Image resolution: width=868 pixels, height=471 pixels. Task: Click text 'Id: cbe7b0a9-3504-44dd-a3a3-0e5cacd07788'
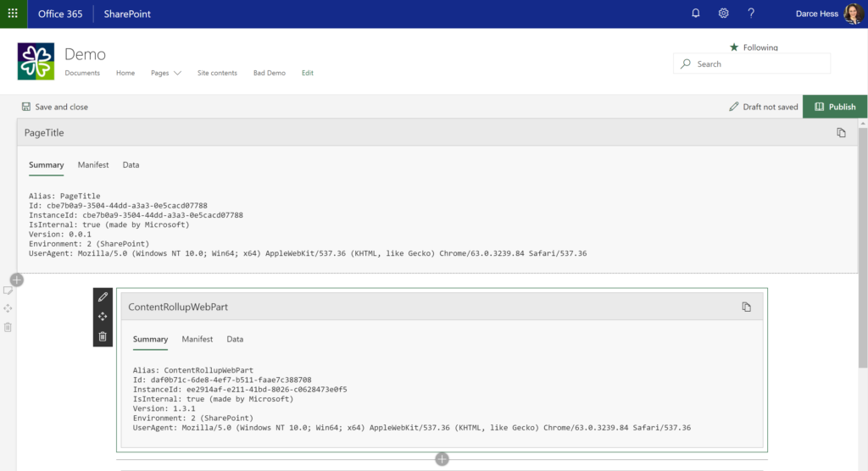tap(118, 206)
